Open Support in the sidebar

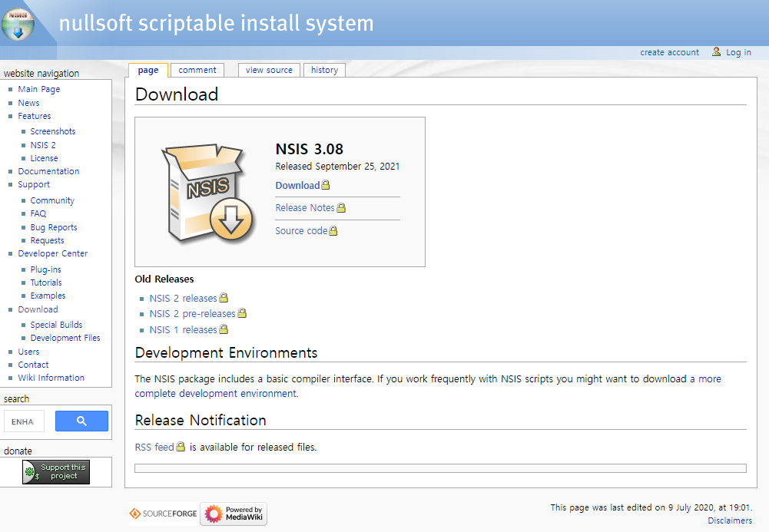tap(34, 184)
